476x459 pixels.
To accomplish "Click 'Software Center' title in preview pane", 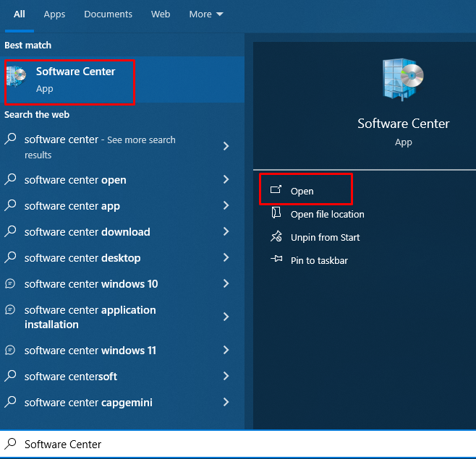I will (x=403, y=124).
